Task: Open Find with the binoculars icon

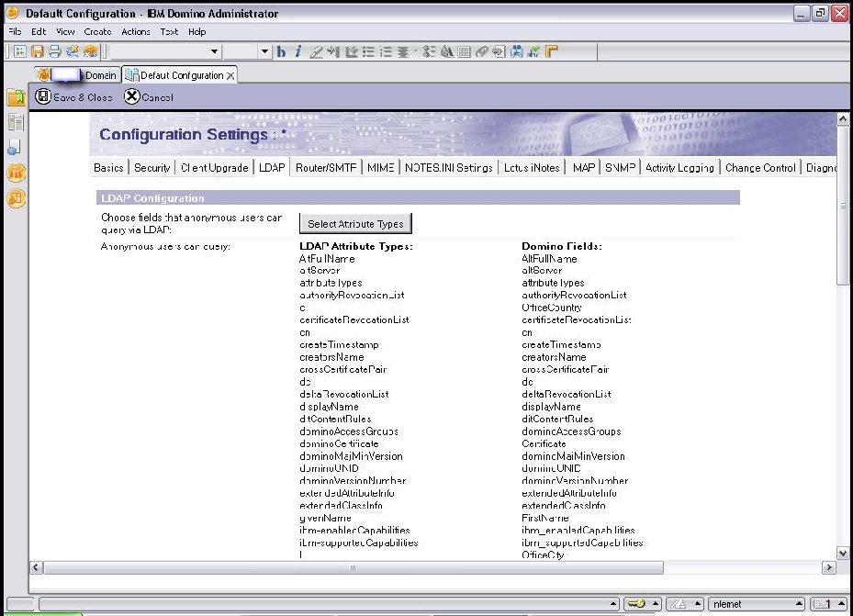Action: point(516,51)
